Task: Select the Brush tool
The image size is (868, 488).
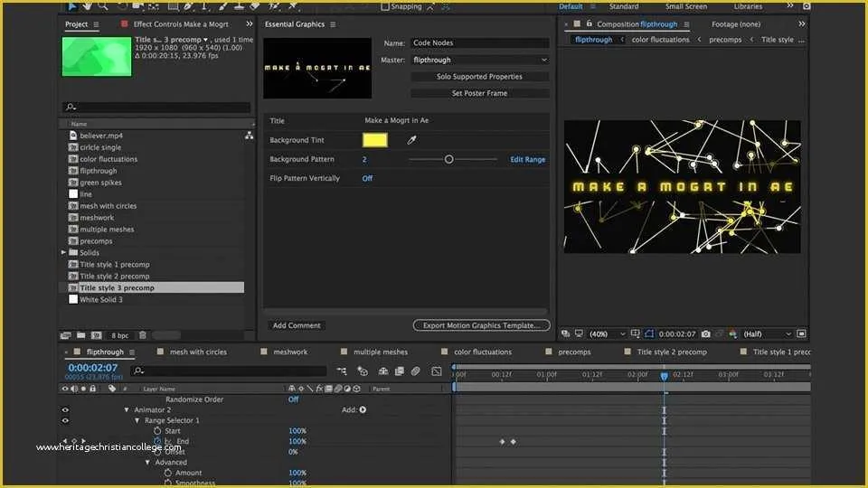Action: tap(223, 6)
